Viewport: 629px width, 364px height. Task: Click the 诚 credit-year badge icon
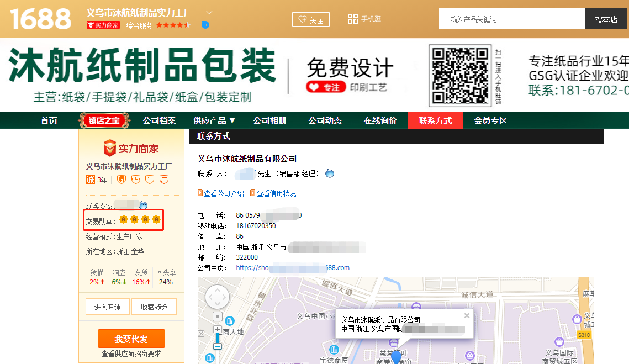[x=91, y=180]
